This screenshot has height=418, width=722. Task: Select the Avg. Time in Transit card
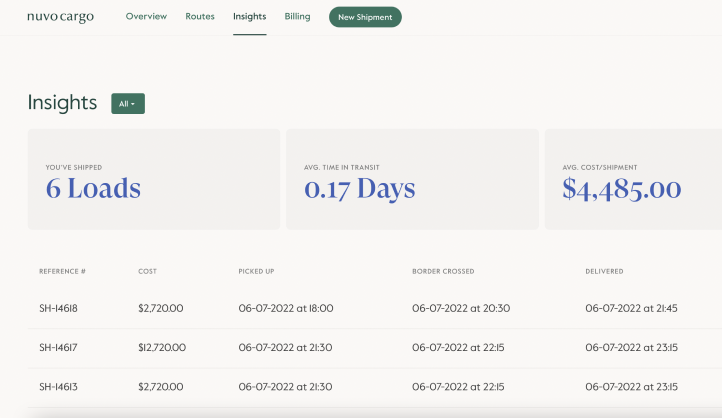pos(412,179)
